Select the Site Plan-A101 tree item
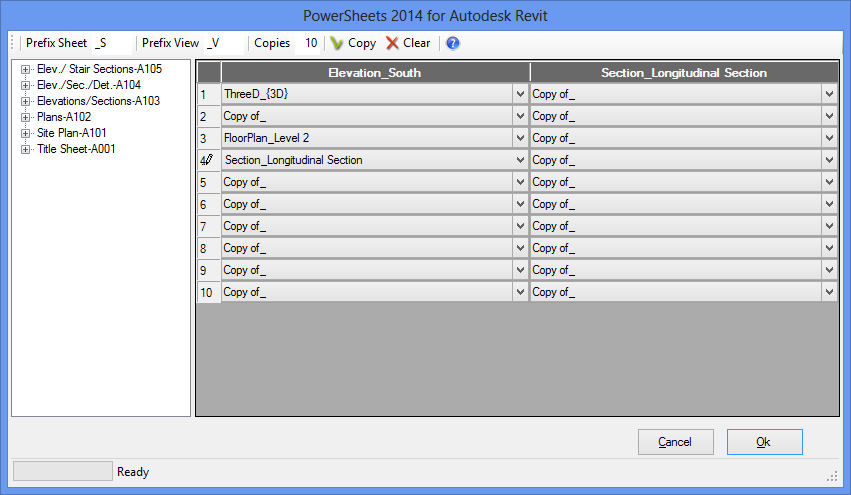This screenshot has height=495, width=851. pos(72,132)
